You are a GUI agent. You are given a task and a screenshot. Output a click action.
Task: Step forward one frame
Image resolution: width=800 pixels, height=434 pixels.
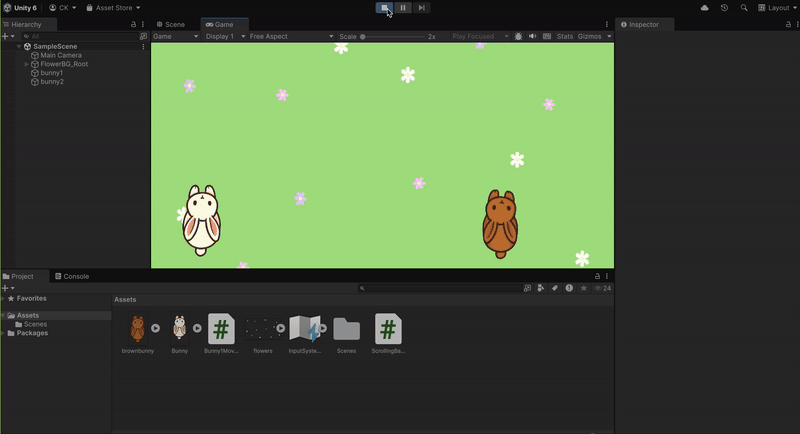pos(421,8)
